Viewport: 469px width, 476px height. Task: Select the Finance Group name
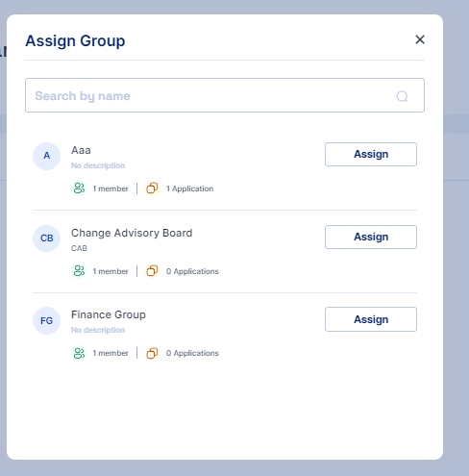tap(109, 314)
